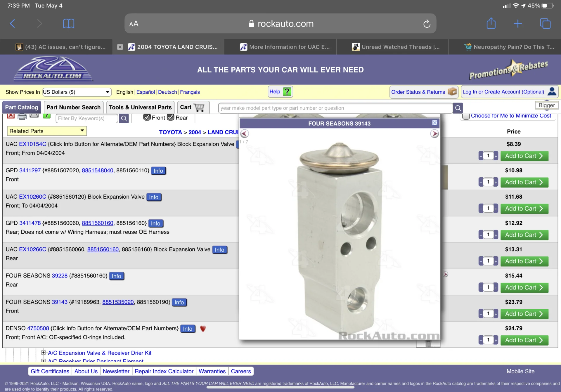
Task: Close the 2004 Toyota Land Cruiser tab
Action: coord(120,47)
